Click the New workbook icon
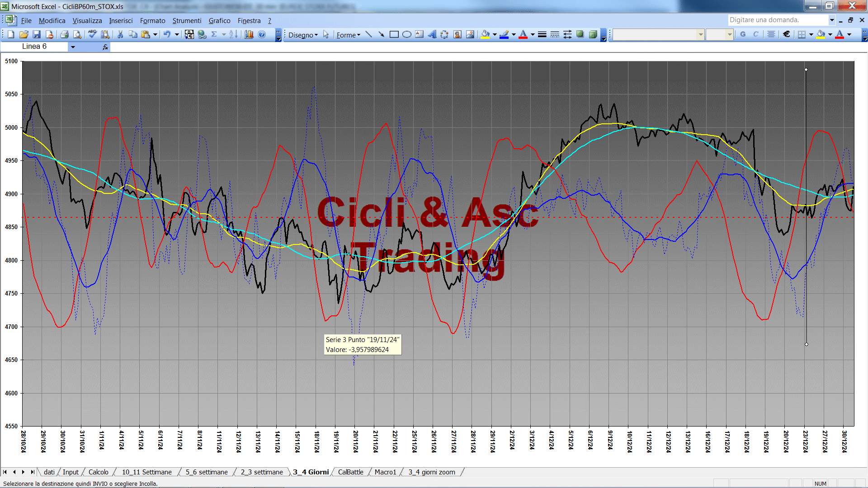The width and height of the screenshot is (868, 488). (x=11, y=34)
